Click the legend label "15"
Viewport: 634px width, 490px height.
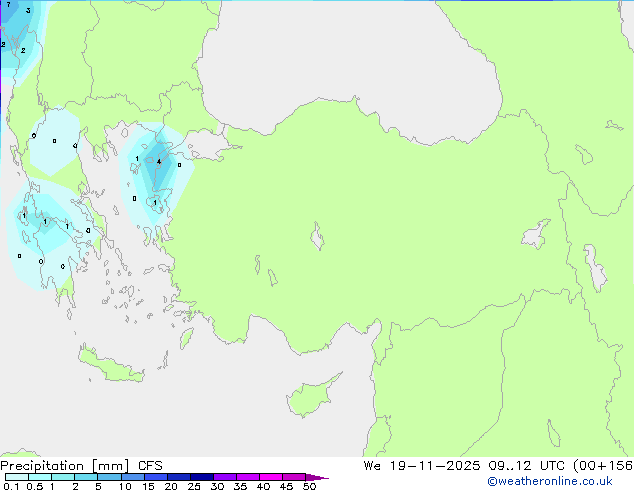tap(148, 486)
